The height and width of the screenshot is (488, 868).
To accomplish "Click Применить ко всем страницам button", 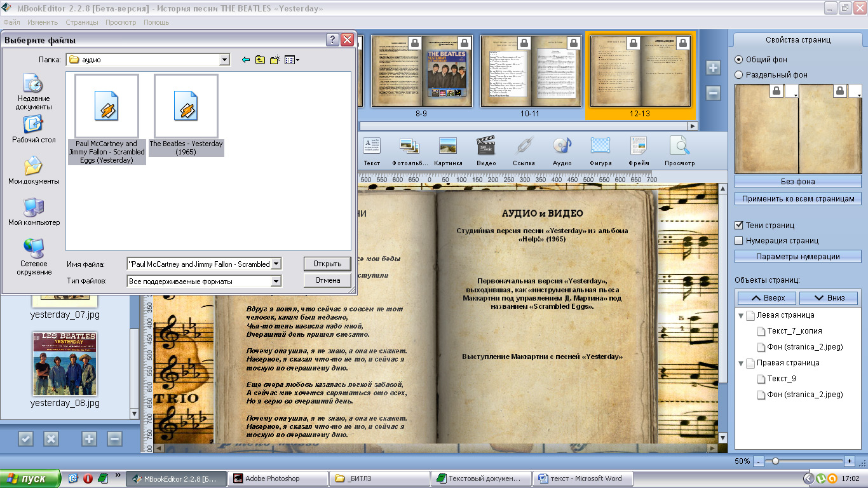I will point(797,199).
